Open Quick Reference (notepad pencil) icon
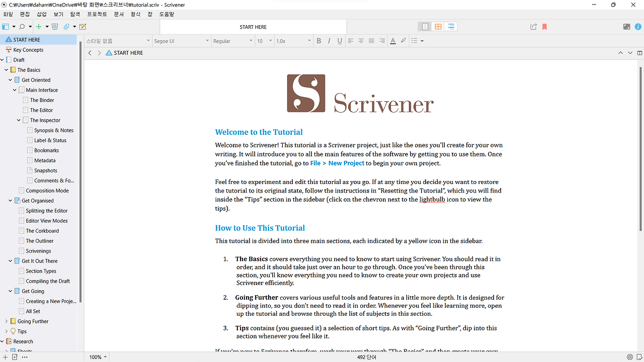This screenshot has width=644, height=362. [83, 27]
